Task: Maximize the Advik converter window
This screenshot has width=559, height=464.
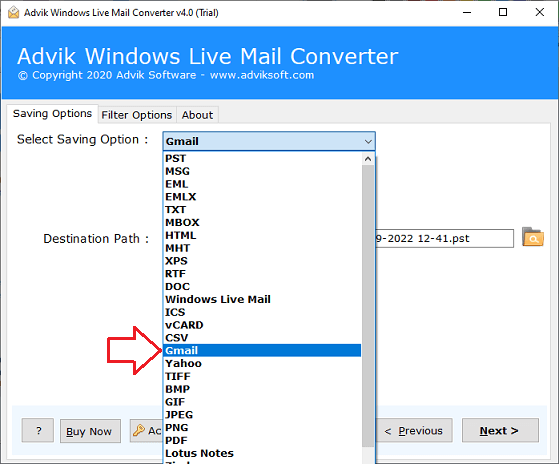Action: point(503,12)
